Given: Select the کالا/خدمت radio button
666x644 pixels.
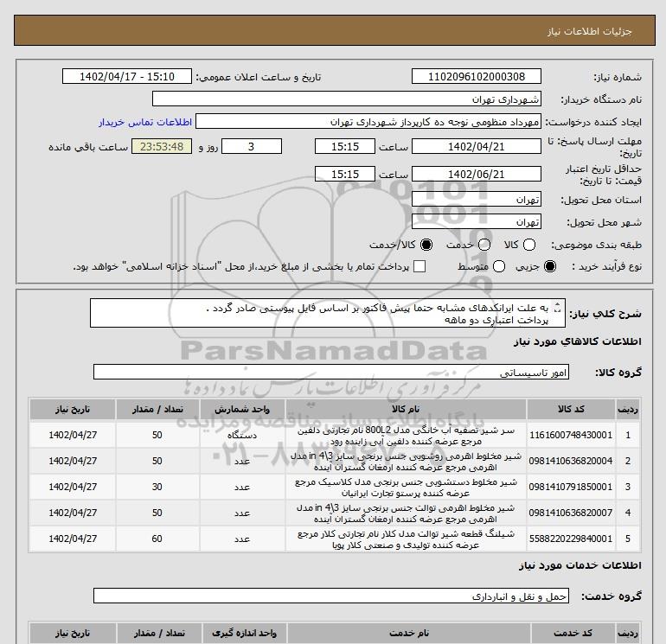Looking at the screenshot, I should pyautogui.click(x=426, y=245).
